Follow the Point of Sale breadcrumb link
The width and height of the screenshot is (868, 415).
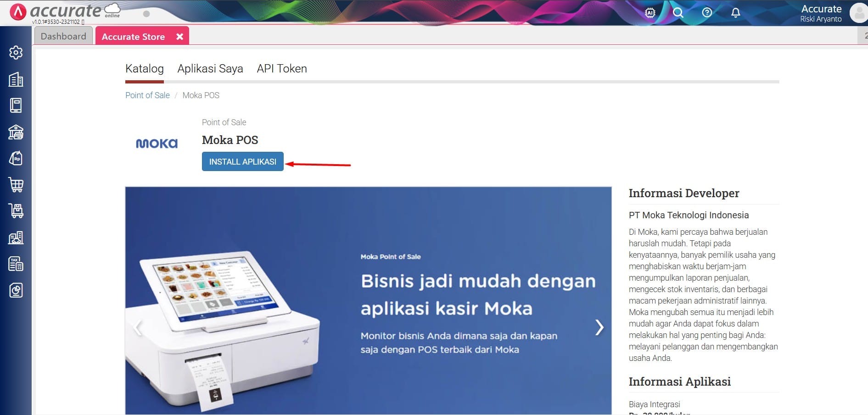click(147, 95)
